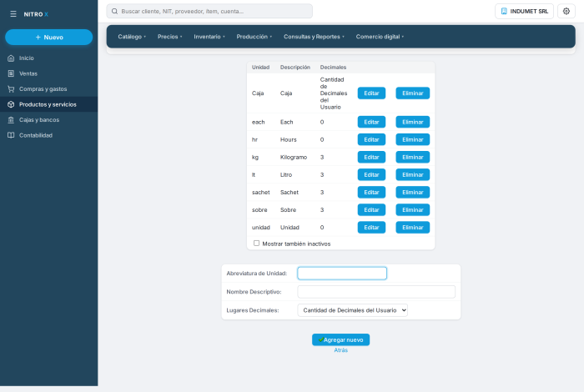
Task: Edit the unidad unit
Action: click(371, 227)
